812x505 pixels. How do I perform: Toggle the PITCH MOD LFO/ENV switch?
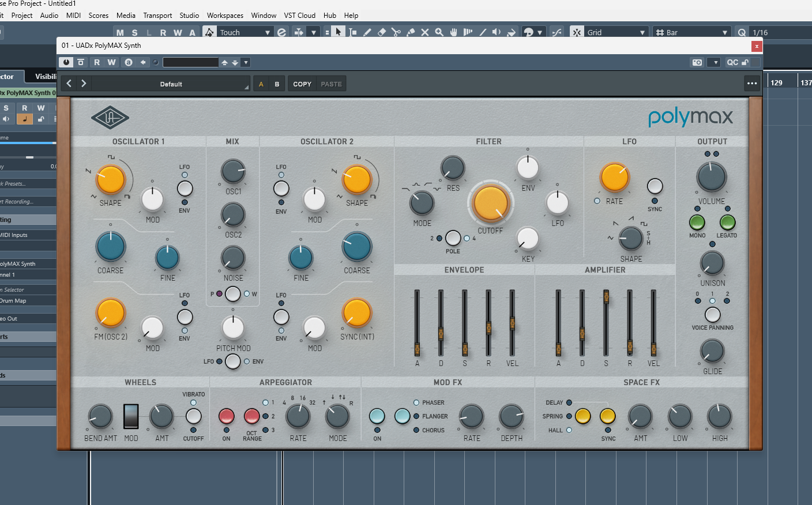pos(233,361)
